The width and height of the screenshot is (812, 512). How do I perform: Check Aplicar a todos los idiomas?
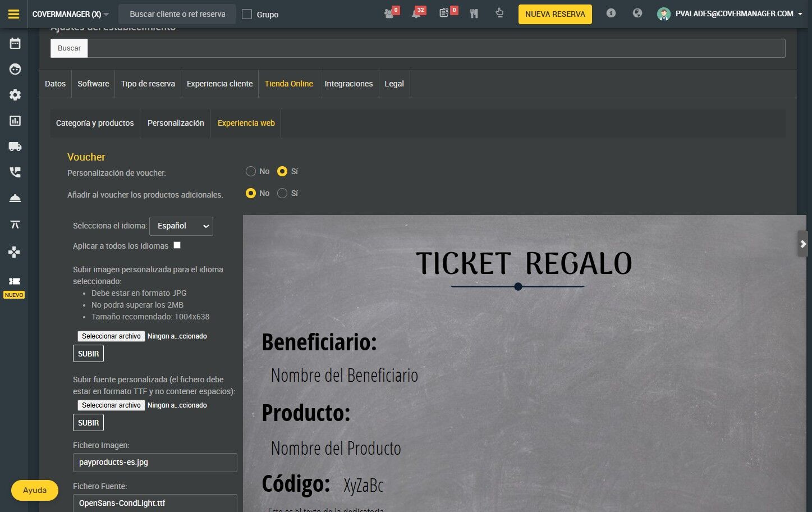pos(177,245)
